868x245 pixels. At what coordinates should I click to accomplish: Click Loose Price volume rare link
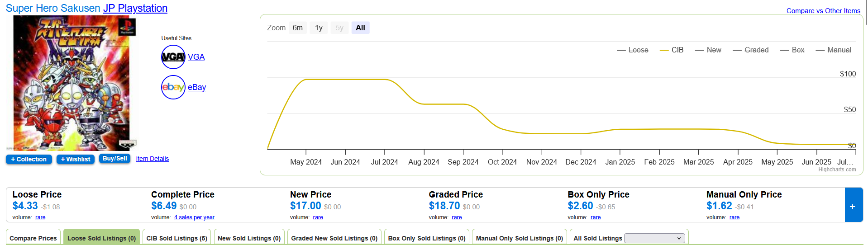click(x=40, y=217)
